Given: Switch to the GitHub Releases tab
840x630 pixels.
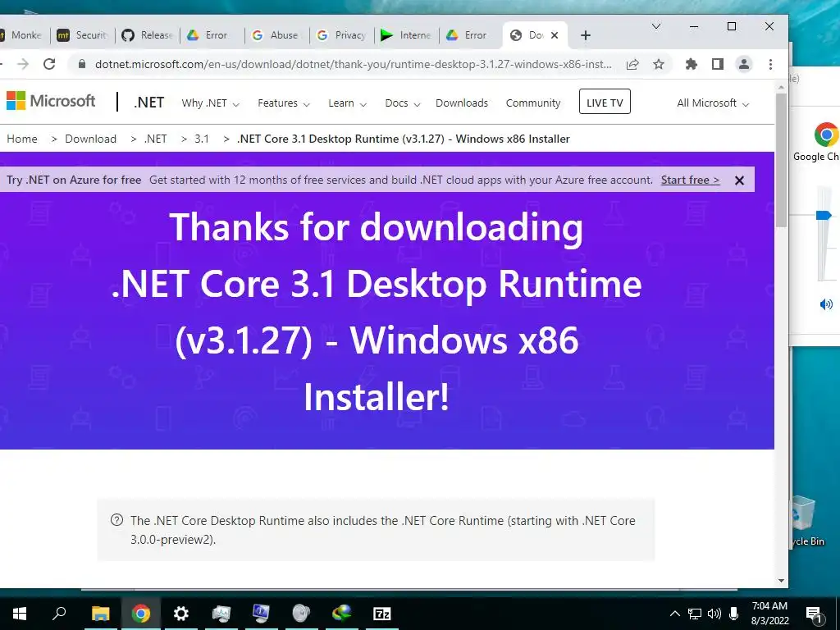Looking at the screenshot, I should tap(148, 35).
